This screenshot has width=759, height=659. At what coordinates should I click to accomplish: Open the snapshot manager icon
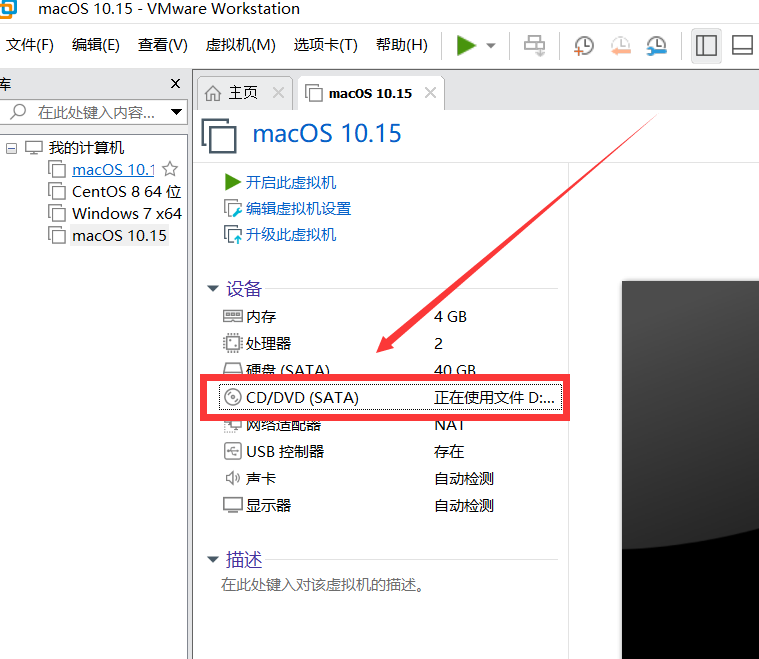click(x=656, y=46)
